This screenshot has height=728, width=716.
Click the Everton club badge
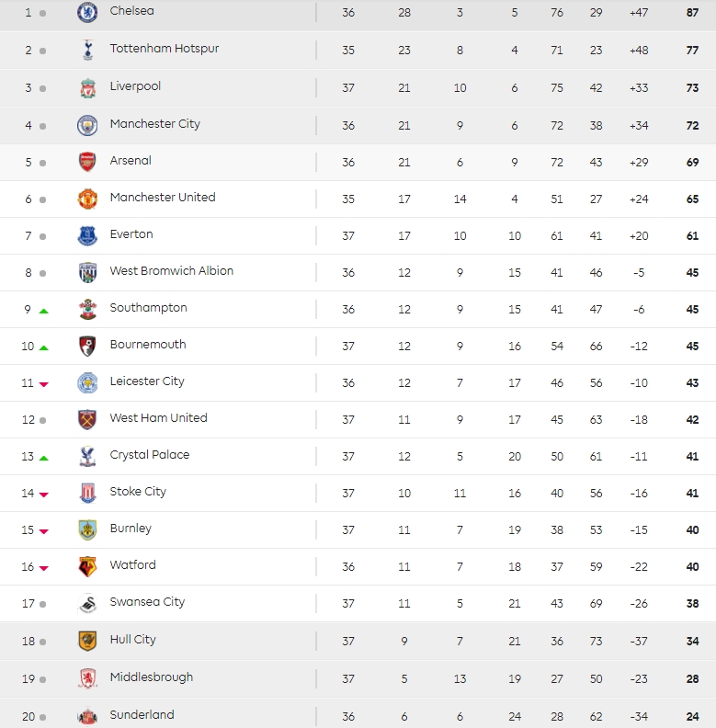coord(87,235)
